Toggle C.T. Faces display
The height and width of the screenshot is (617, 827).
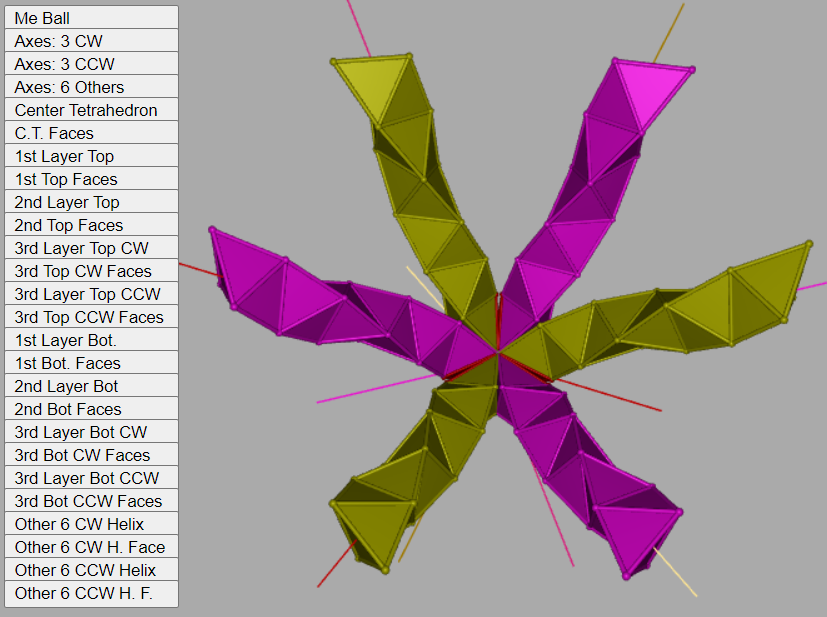[x=91, y=133]
